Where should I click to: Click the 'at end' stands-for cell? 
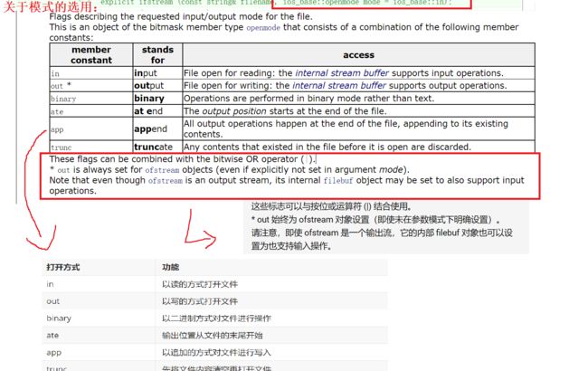(157, 111)
